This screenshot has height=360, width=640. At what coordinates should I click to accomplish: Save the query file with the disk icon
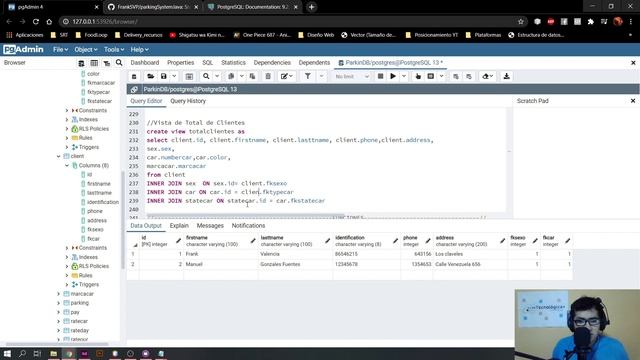[164, 76]
